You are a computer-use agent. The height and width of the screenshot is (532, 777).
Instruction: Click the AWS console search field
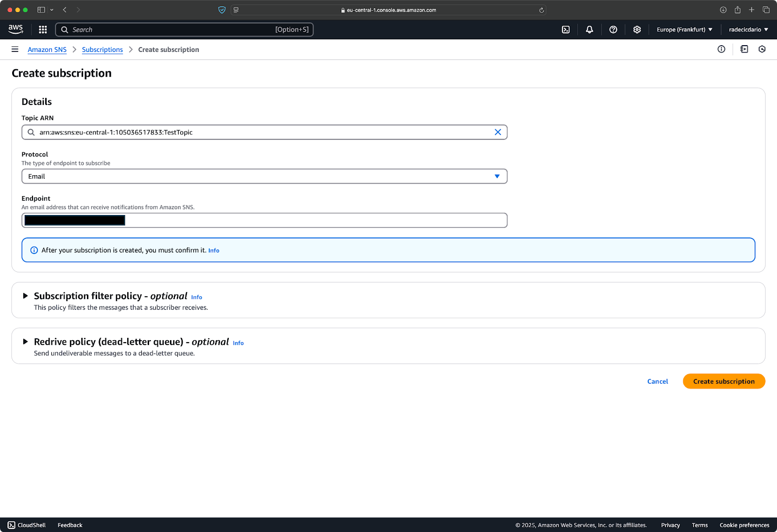point(185,30)
